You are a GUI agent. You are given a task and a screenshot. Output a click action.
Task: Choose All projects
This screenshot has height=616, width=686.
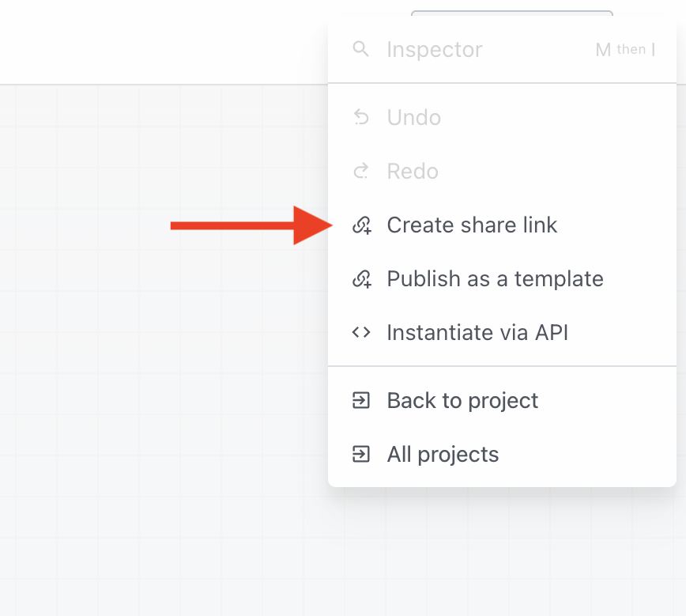tap(443, 454)
